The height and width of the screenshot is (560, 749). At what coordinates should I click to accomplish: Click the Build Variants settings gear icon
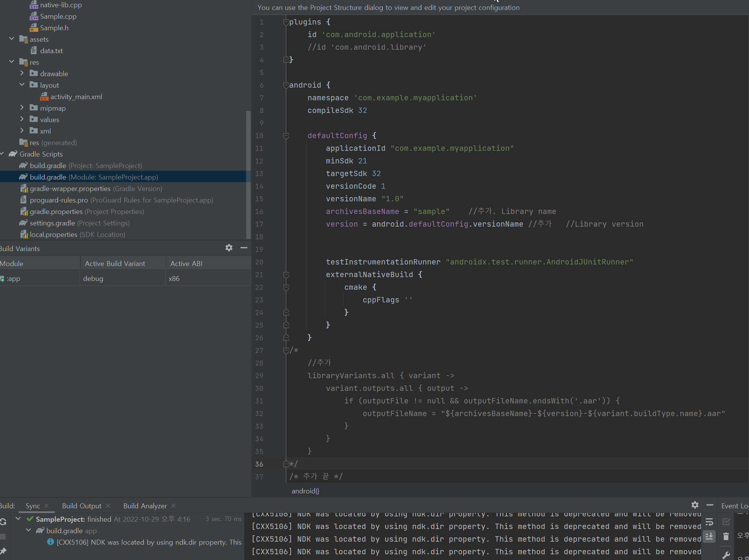point(229,248)
